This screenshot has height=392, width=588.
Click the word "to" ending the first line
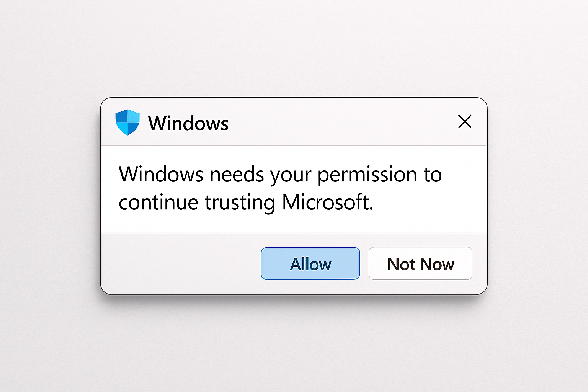pyautogui.click(x=433, y=175)
